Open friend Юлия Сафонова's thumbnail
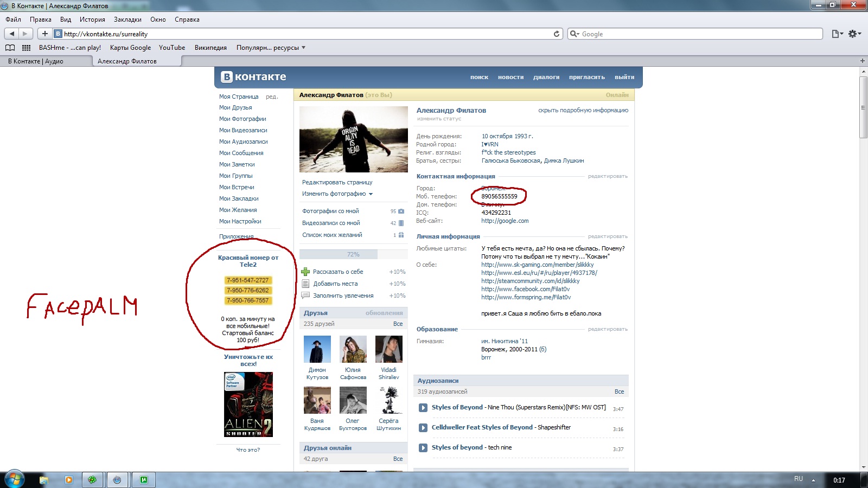The width and height of the screenshot is (868, 488). click(353, 349)
